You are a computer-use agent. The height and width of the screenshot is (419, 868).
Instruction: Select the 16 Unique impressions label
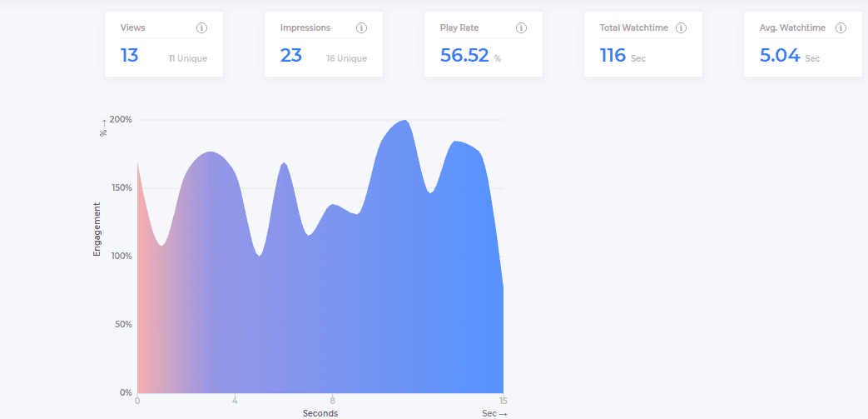click(346, 58)
